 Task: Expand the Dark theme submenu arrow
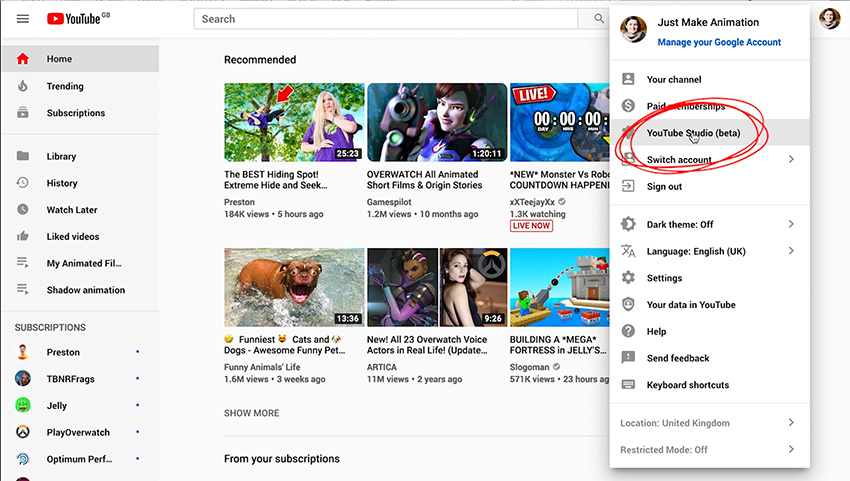[x=791, y=223]
